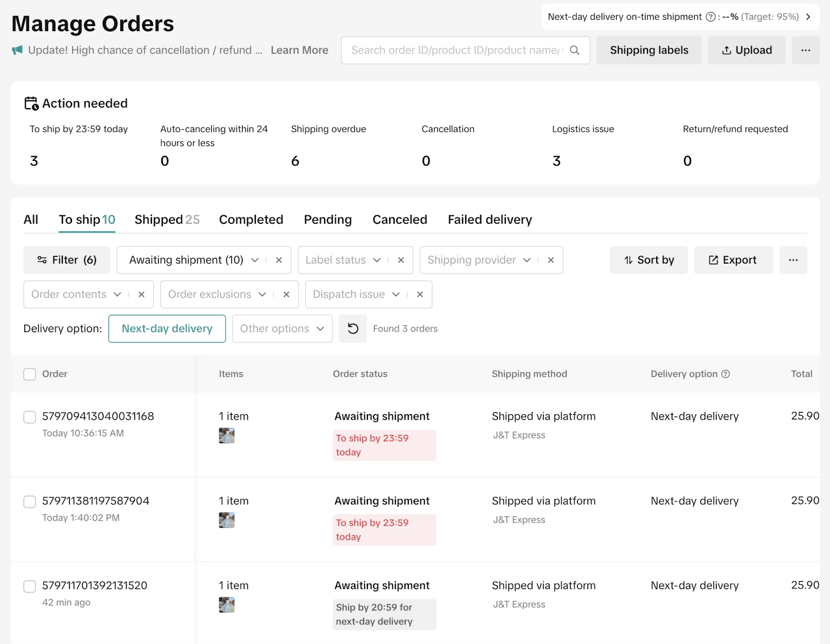Open the top-right more options ellipsis
This screenshot has height=644, width=830.
tap(805, 50)
